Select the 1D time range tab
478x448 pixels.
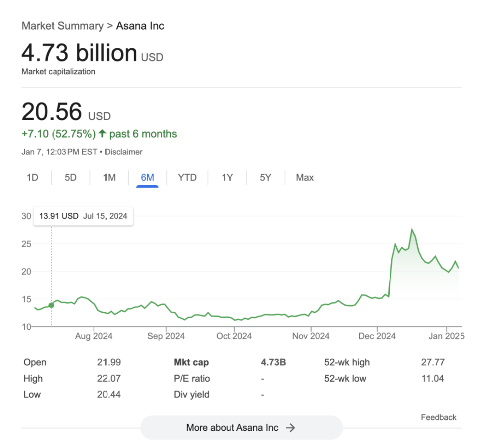32,177
